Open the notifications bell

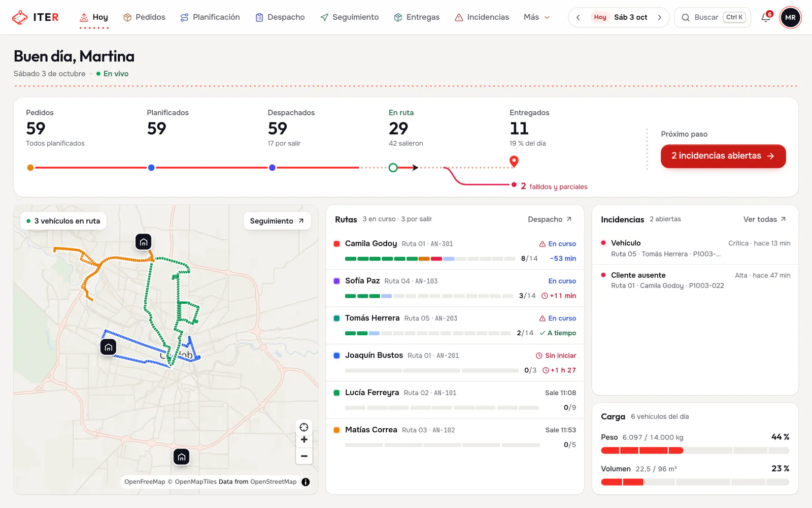pos(766,17)
